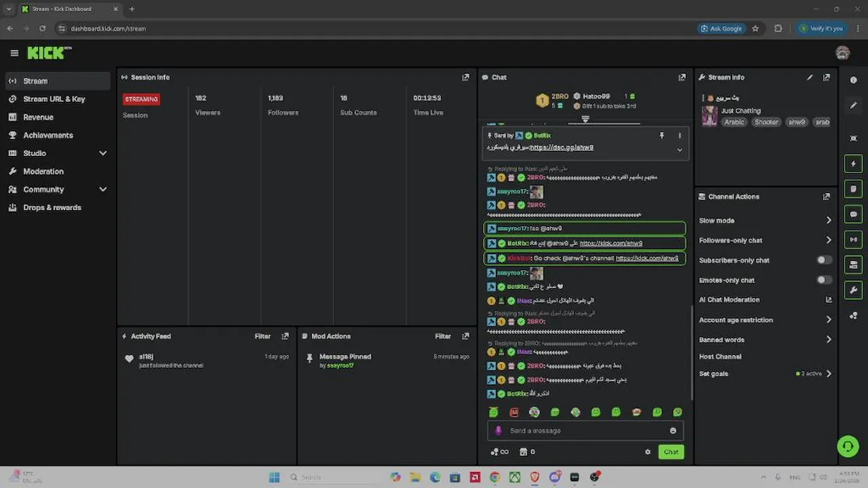Screen dimensions: 868x488
Task: Open the dsc.gg/ahw9 link in pinned message
Action: point(561,148)
